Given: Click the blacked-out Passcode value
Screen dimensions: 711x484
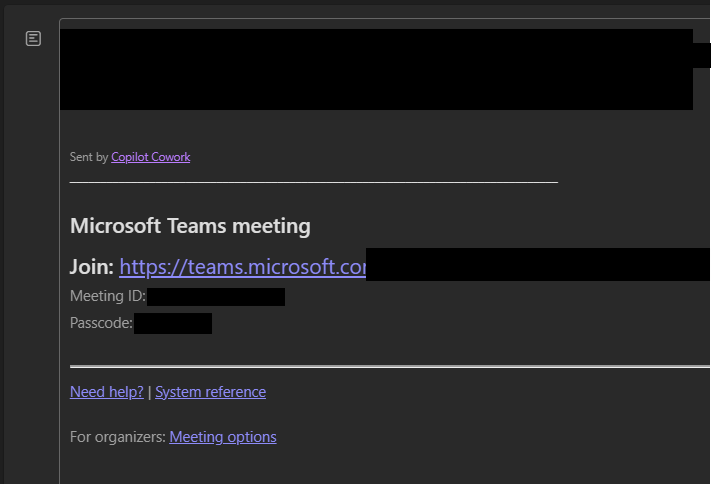Looking at the screenshot, I should [x=173, y=323].
